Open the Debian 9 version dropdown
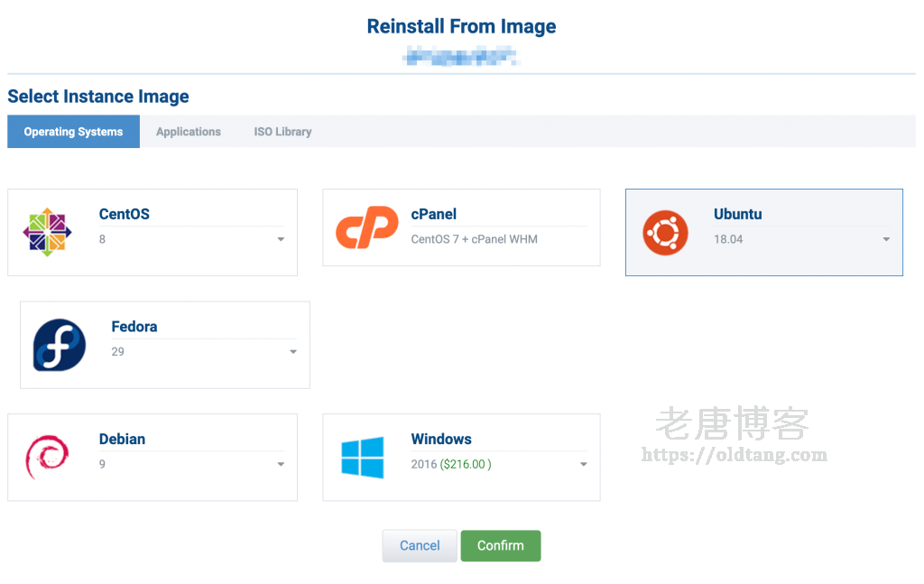 coord(281,465)
